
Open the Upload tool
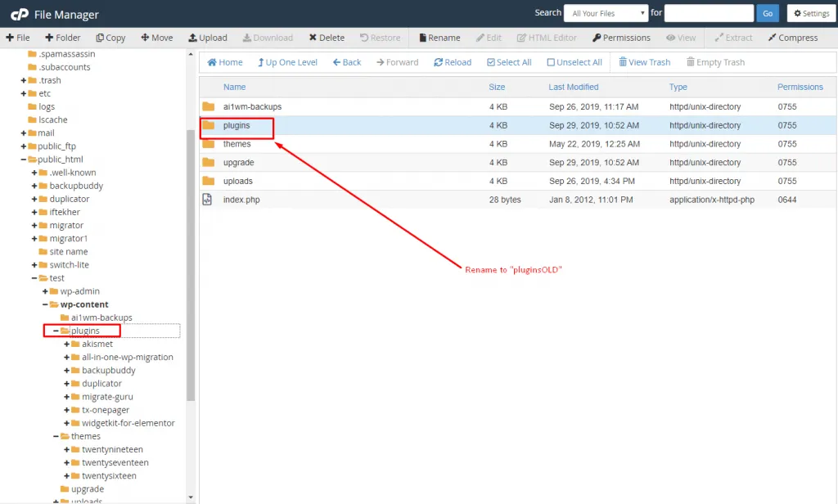tap(207, 38)
